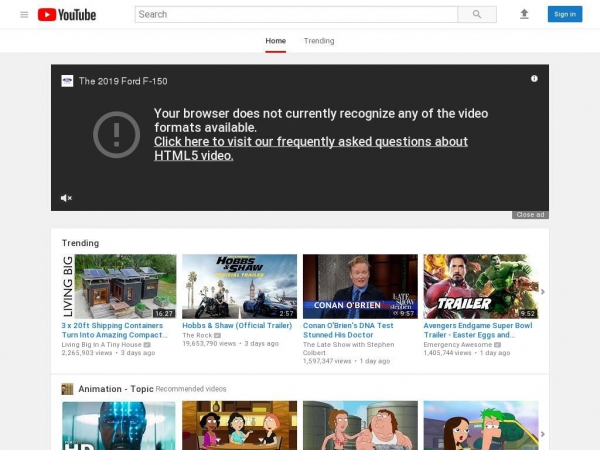This screenshot has height=450, width=600.
Task: Click '1,405,744 views' text
Action: pos(447,353)
